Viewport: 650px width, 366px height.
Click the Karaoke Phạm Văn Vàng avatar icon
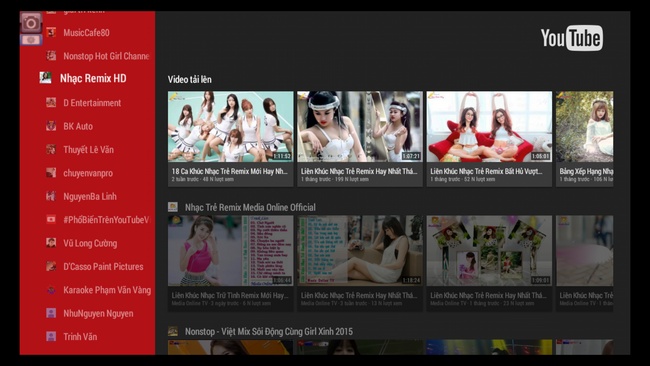click(51, 290)
